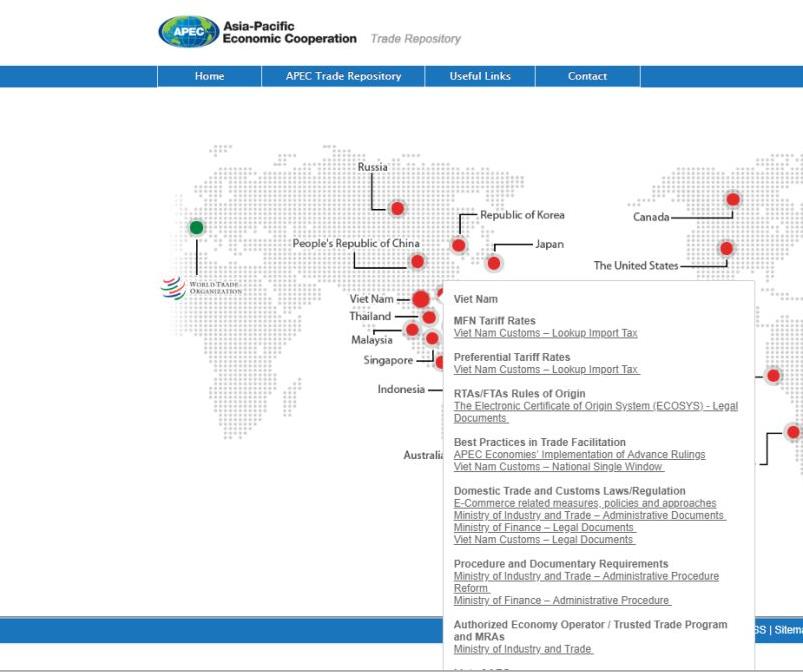The image size is (803, 672).
Task: Open Ministry of Industry and Trade link under Authorized Economy Operator
Action: (x=523, y=649)
